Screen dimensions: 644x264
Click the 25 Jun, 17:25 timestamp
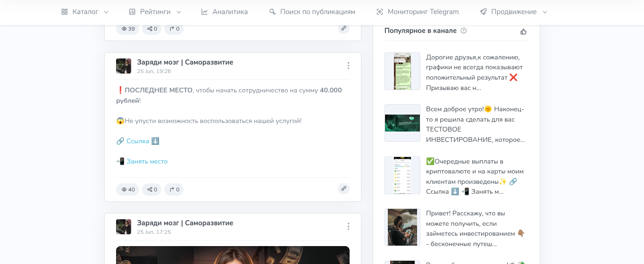pos(154,232)
